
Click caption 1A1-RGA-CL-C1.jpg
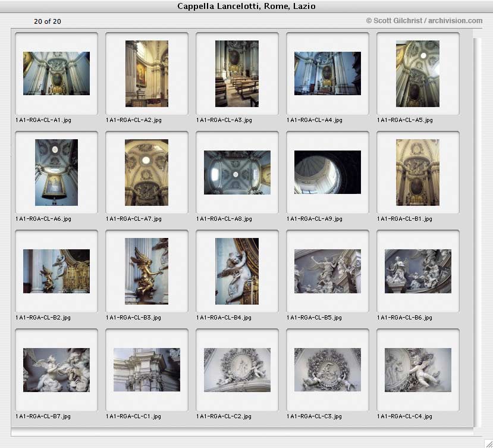click(133, 416)
